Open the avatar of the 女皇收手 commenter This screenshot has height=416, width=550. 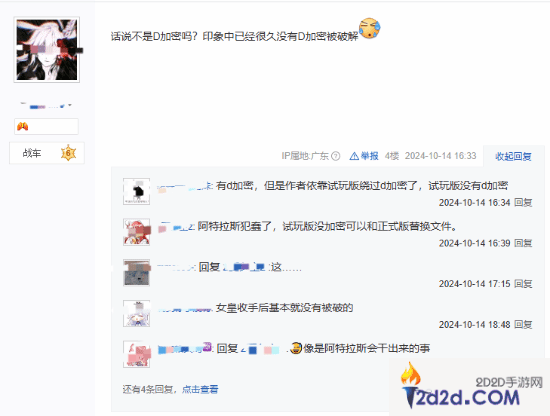pos(136,313)
